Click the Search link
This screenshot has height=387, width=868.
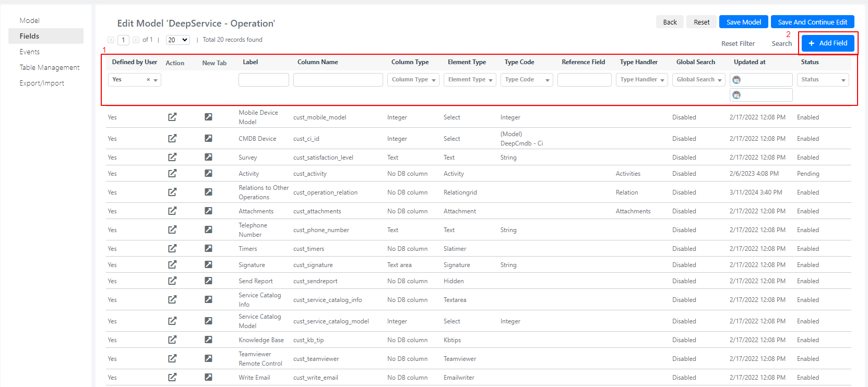pyautogui.click(x=782, y=44)
